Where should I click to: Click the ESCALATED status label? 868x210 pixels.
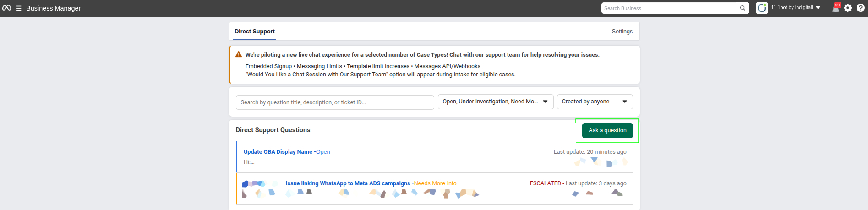tap(545, 183)
